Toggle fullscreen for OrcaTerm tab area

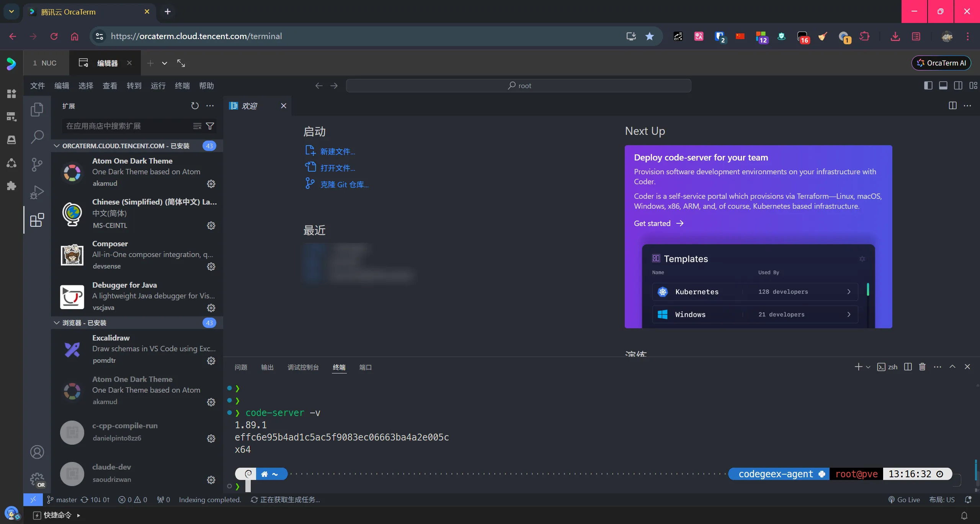[181, 63]
